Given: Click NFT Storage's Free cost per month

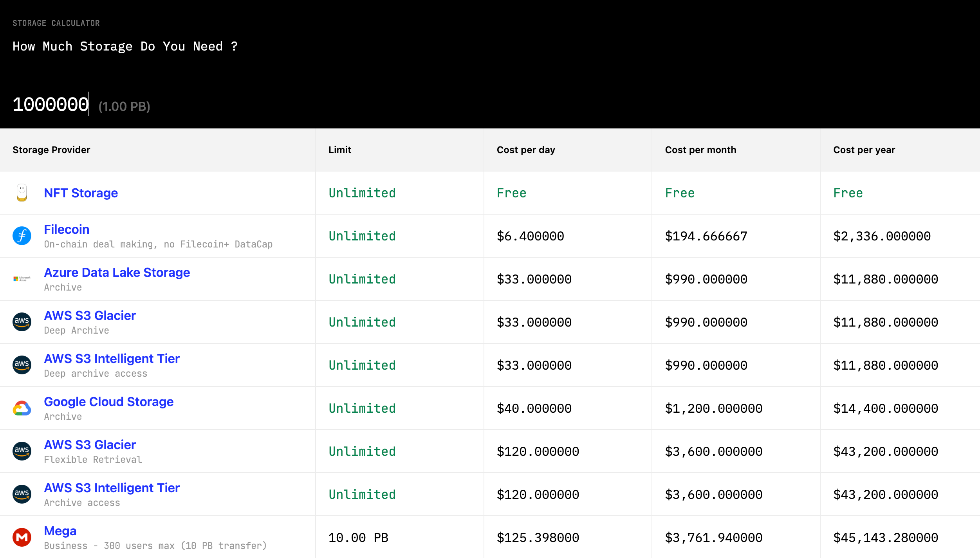Looking at the screenshot, I should coord(680,193).
